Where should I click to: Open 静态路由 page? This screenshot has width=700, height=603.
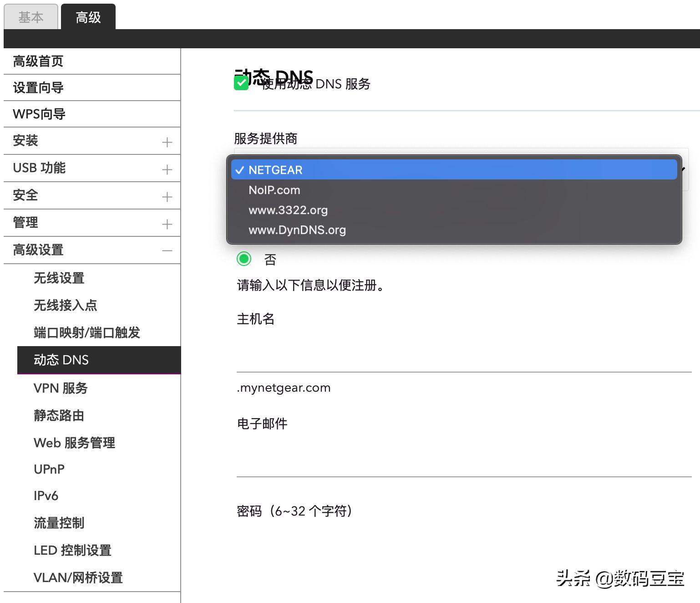point(59,415)
